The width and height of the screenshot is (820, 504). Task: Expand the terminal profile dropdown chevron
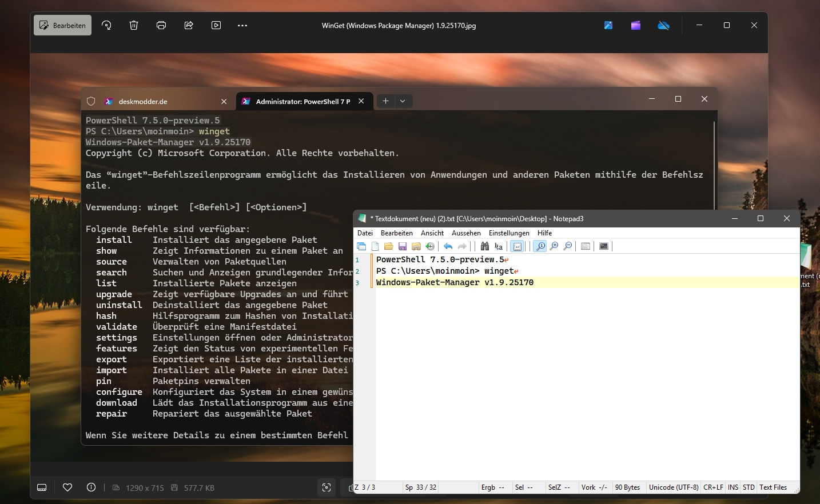(403, 101)
